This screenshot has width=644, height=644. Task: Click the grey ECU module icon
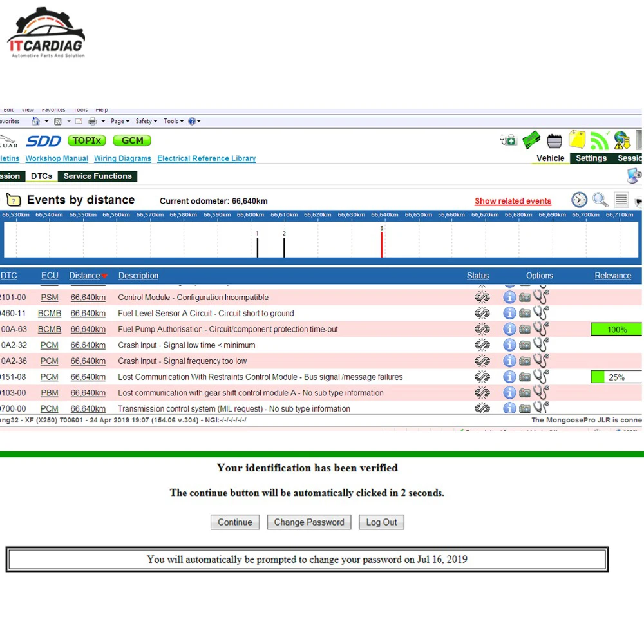[x=554, y=141]
